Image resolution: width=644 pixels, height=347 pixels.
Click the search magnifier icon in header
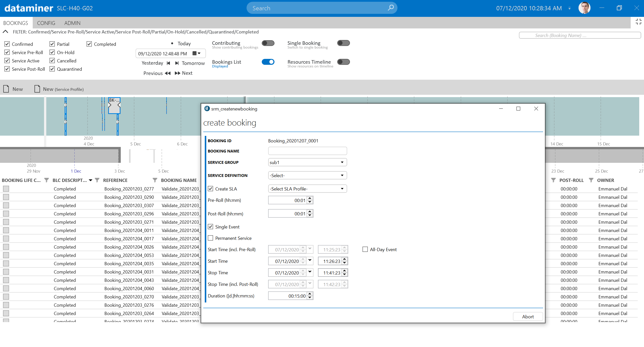tap(391, 8)
